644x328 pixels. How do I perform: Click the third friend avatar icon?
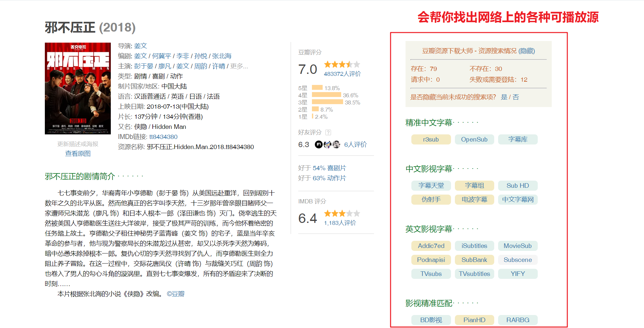click(336, 144)
